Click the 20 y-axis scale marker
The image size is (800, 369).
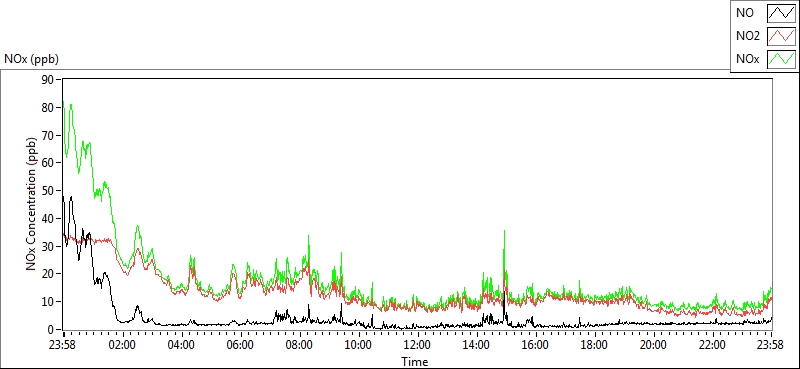48,275
